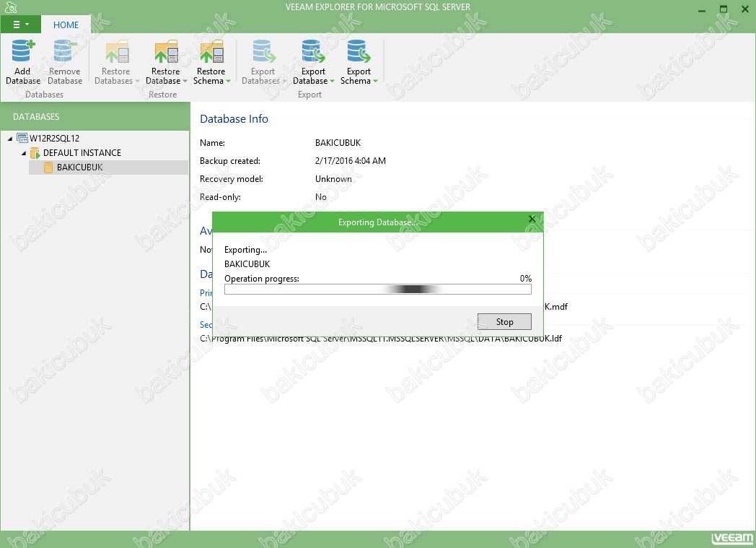
Task: Close the Exporting Database dialog
Action: (532, 219)
